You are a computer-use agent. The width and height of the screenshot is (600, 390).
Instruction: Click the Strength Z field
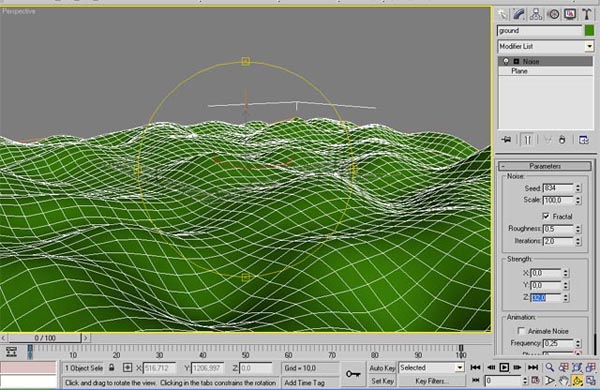(545, 297)
